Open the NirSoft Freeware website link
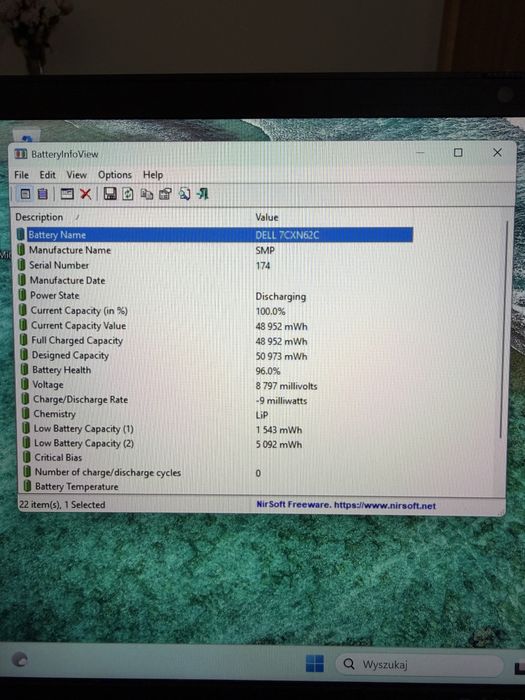The width and height of the screenshot is (525, 700). pos(346,505)
